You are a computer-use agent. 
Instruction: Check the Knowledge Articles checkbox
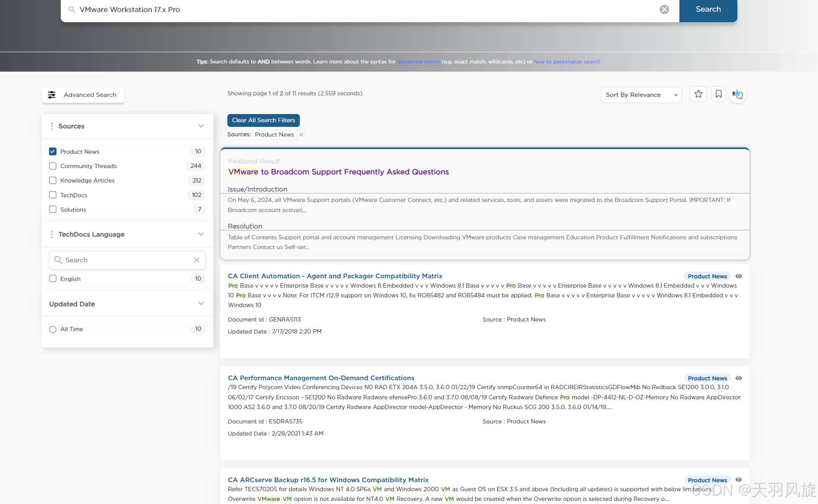tap(53, 180)
